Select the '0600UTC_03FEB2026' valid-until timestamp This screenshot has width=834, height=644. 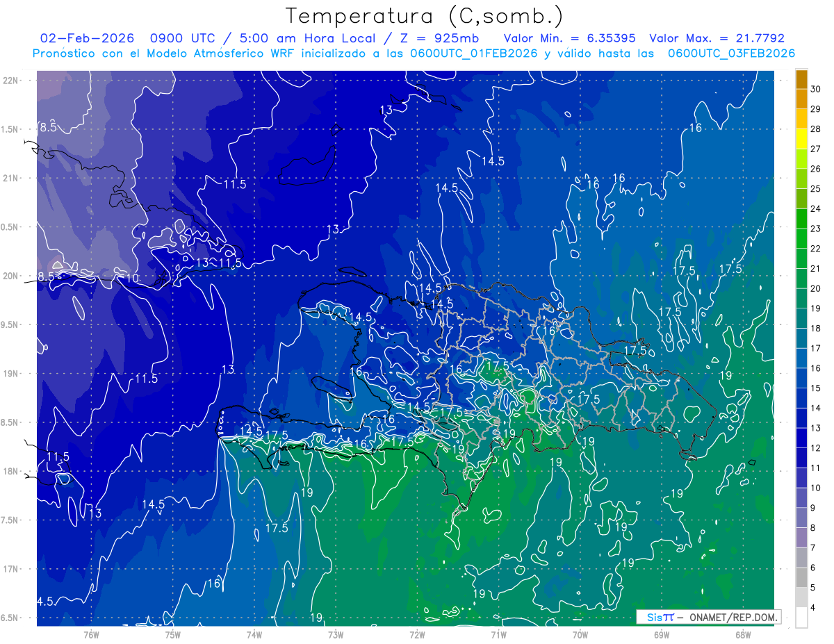[731, 53]
